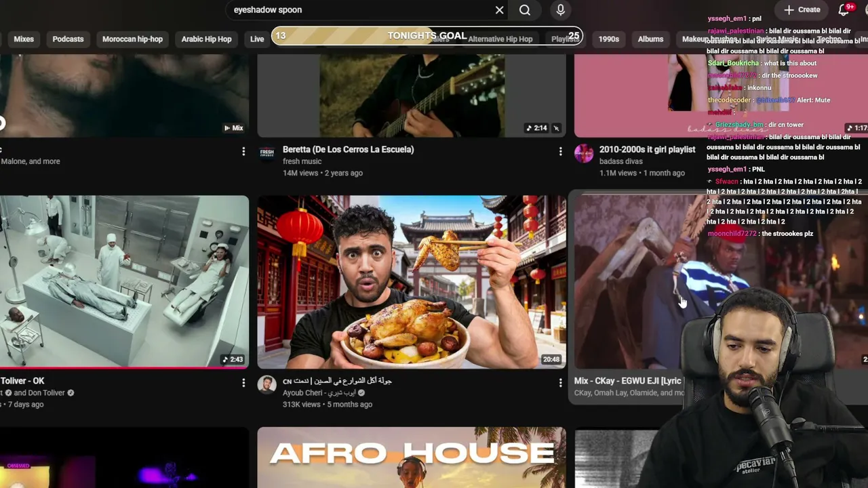Open the badass divas channel avatar
Screen dimensions: 868x488
[584, 152]
